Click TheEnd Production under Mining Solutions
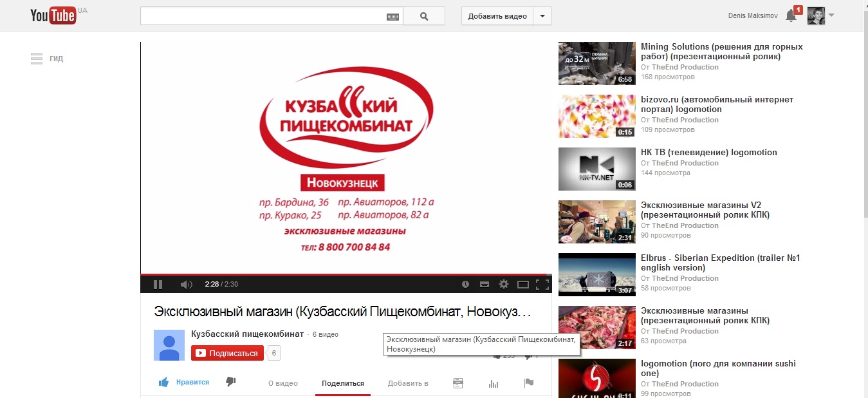 click(x=685, y=67)
